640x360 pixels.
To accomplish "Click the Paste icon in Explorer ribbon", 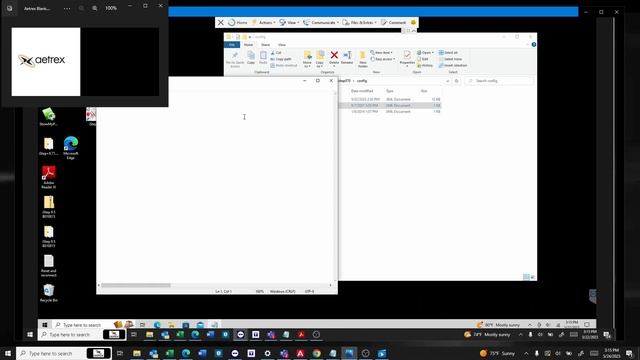I will click(263, 56).
